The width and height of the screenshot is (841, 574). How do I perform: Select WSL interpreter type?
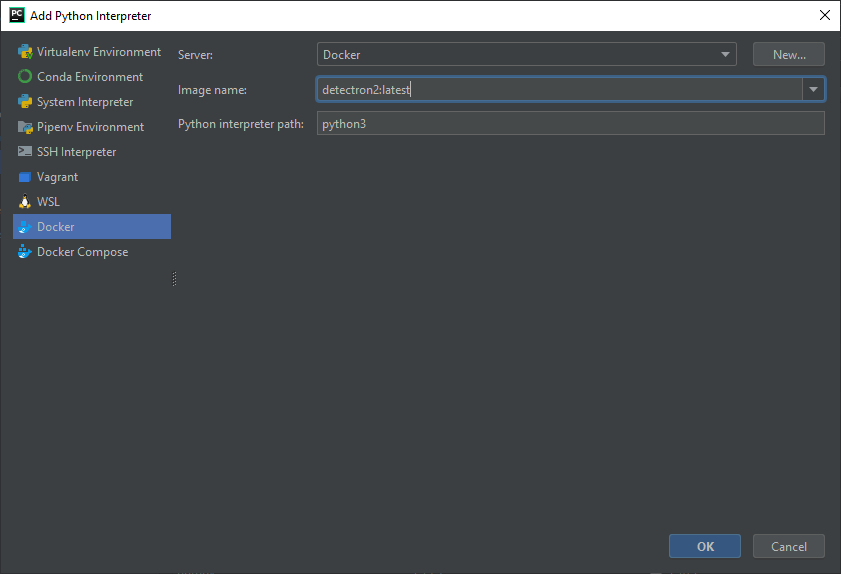click(92, 202)
